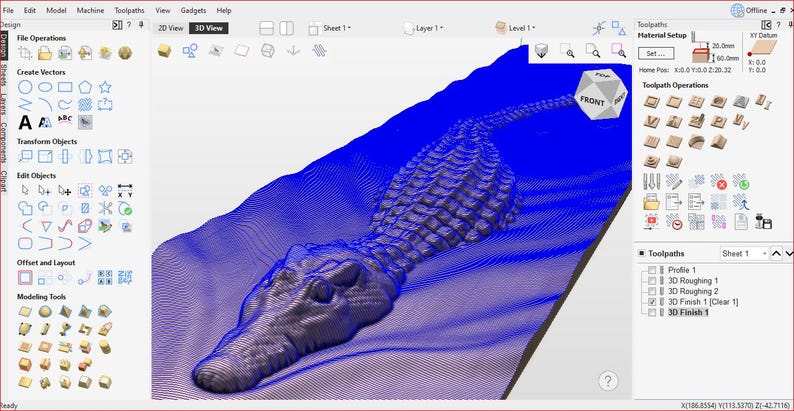Open the Model menu
Viewport: 794px width, 411px height.
tap(56, 10)
